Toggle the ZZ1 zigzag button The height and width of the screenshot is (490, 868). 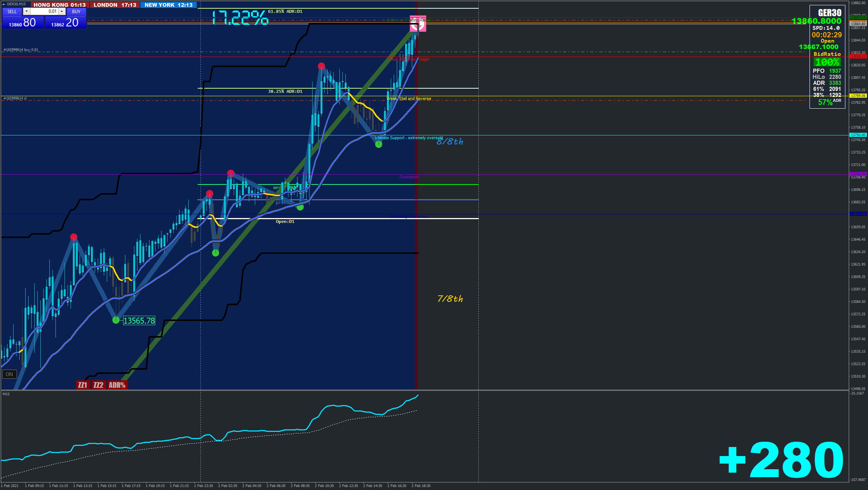(x=82, y=385)
